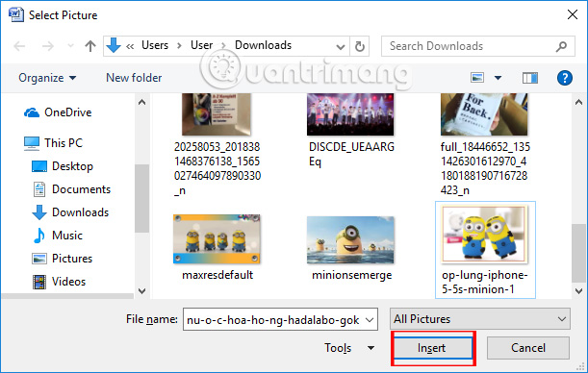Viewport: 588px width, 373px height.
Task: Select the full_18446652 image thumbnail
Action: [484, 114]
